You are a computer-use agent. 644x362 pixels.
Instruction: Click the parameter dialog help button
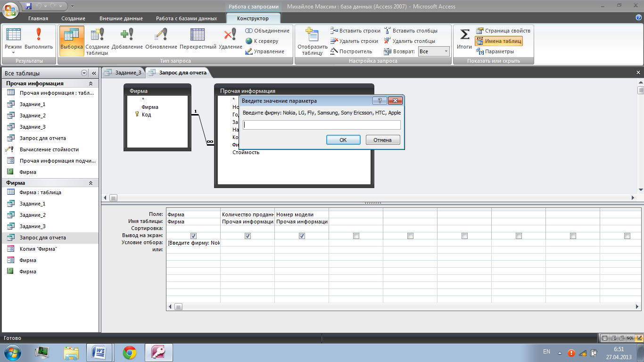tap(380, 101)
